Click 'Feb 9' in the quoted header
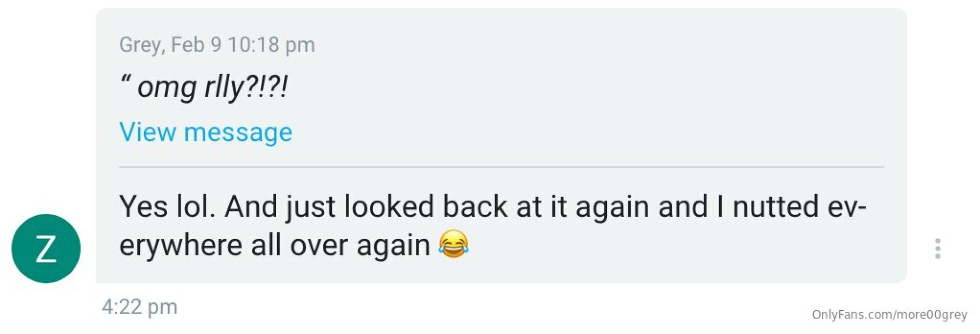Image resolution: width=980 pixels, height=334 pixels. [x=196, y=45]
